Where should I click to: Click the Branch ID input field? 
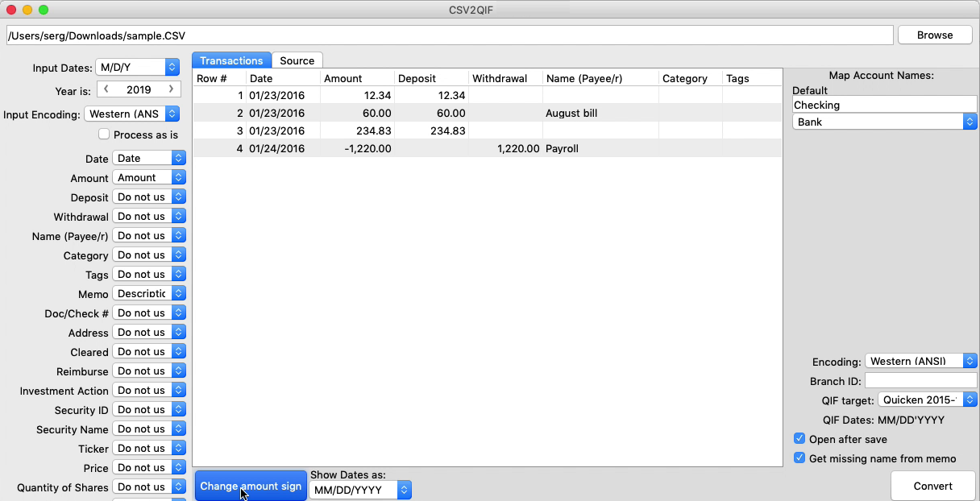click(x=921, y=380)
